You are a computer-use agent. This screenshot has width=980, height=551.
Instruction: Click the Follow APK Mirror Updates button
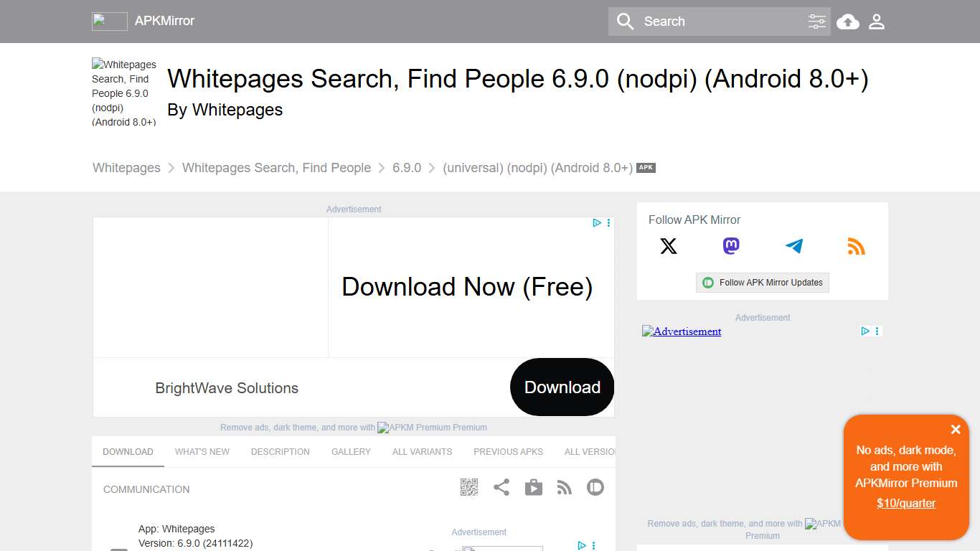point(762,283)
